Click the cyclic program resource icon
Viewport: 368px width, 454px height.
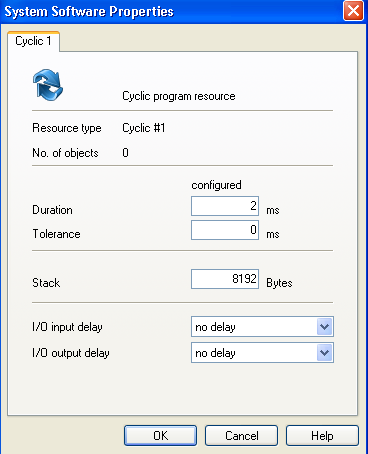point(48,84)
